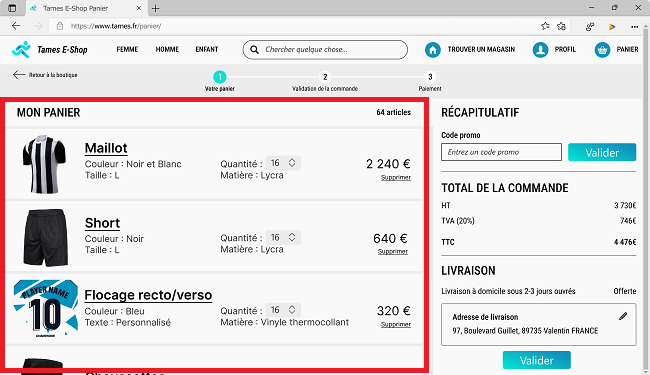
Task: Click the search magnifier icon
Action: 254,50
